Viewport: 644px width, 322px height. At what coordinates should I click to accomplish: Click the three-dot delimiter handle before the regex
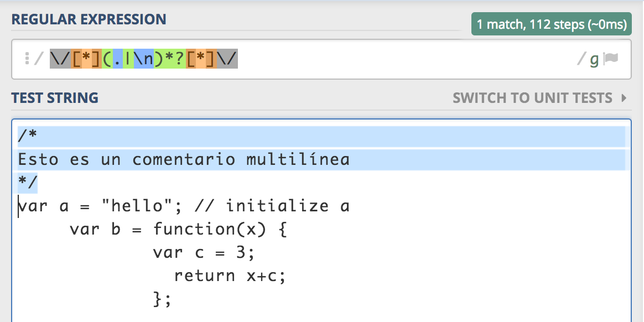tap(27, 59)
